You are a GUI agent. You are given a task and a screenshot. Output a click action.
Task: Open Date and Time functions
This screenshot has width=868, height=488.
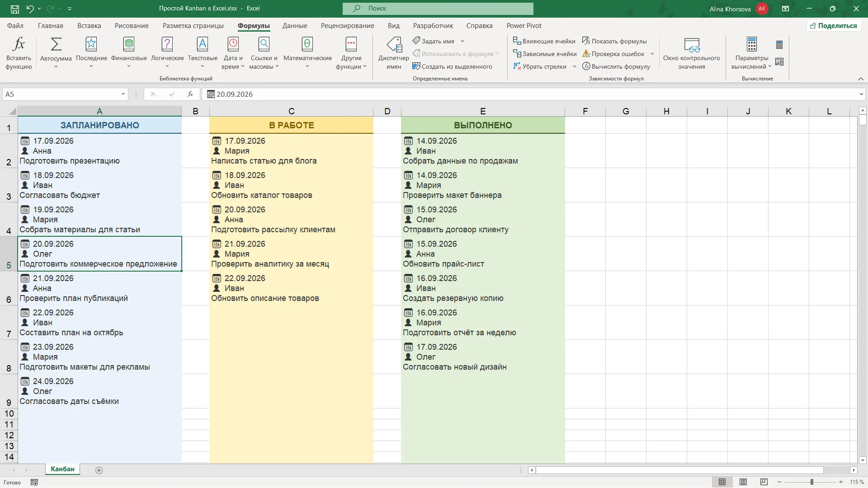(x=233, y=53)
